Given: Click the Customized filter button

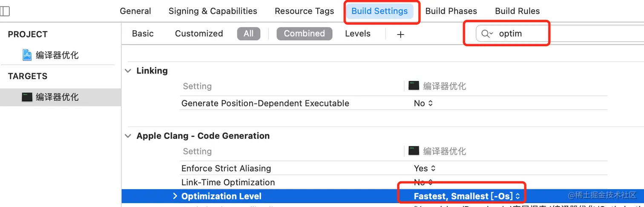Looking at the screenshot, I should (x=199, y=34).
